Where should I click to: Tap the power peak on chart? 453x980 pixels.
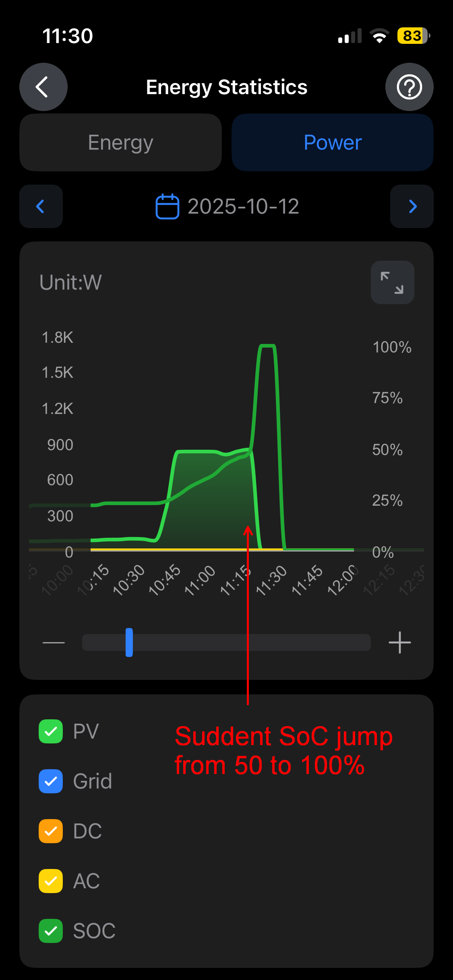click(x=267, y=346)
